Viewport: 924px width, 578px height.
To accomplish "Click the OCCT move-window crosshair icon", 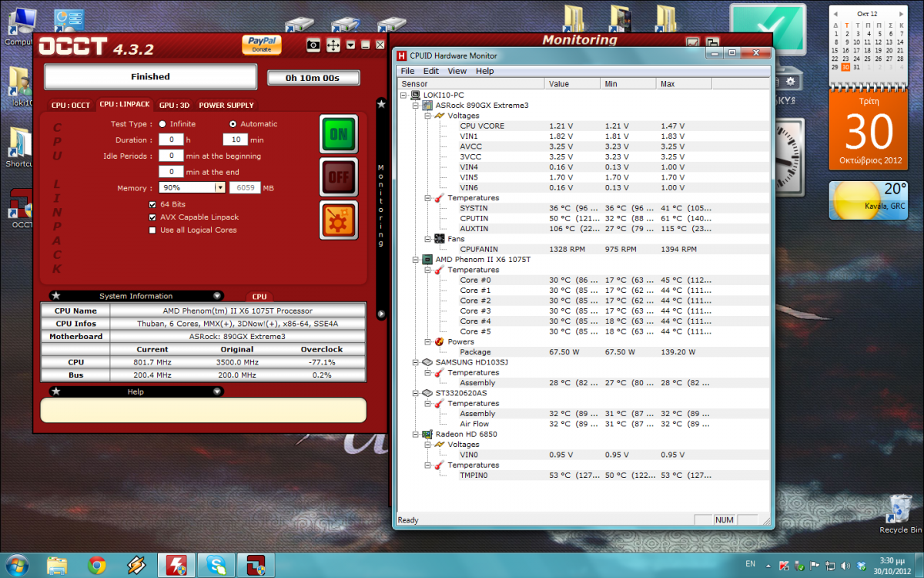I will (x=333, y=45).
